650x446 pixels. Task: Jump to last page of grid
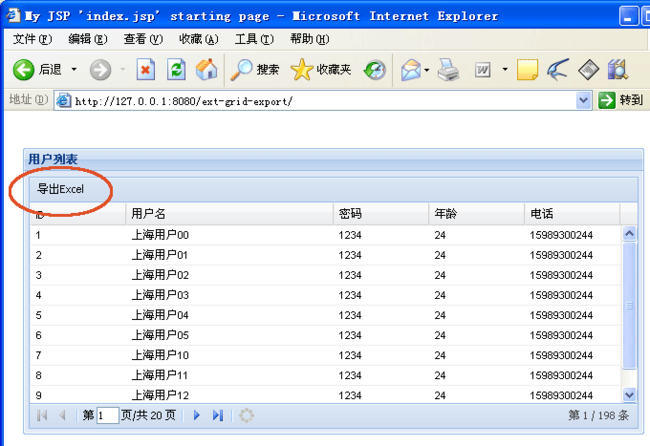click(x=218, y=415)
